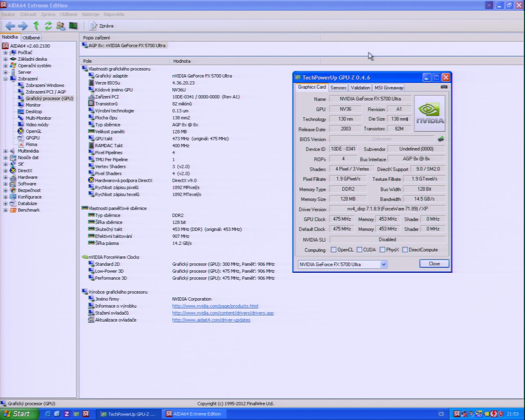Viewport: 525px width, 420px height.
Task: Switch to the Sensors tab in GPU-Z
Action: click(338, 87)
